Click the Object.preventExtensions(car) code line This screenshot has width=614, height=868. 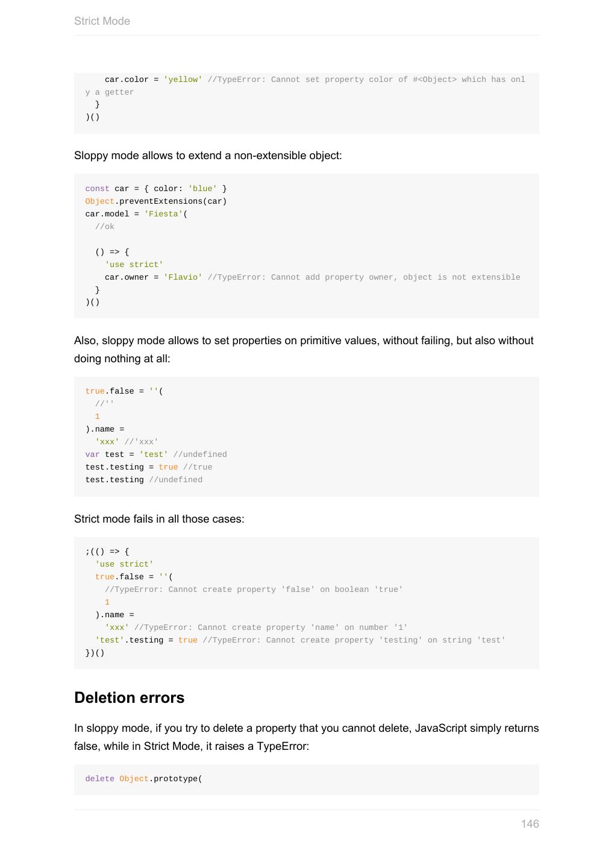[x=156, y=201]
